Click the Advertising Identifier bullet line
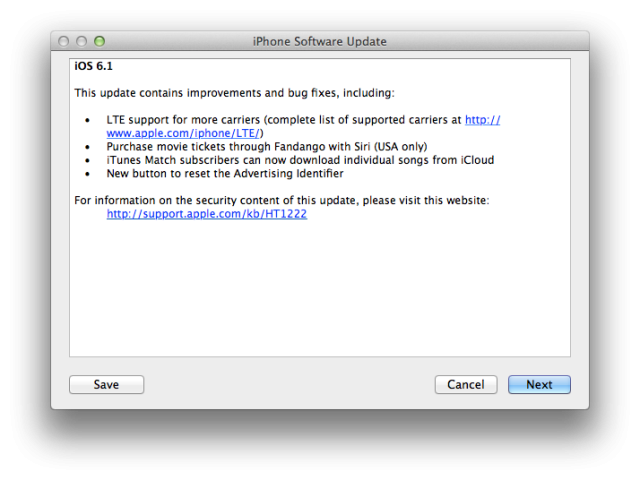 [x=225, y=173]
